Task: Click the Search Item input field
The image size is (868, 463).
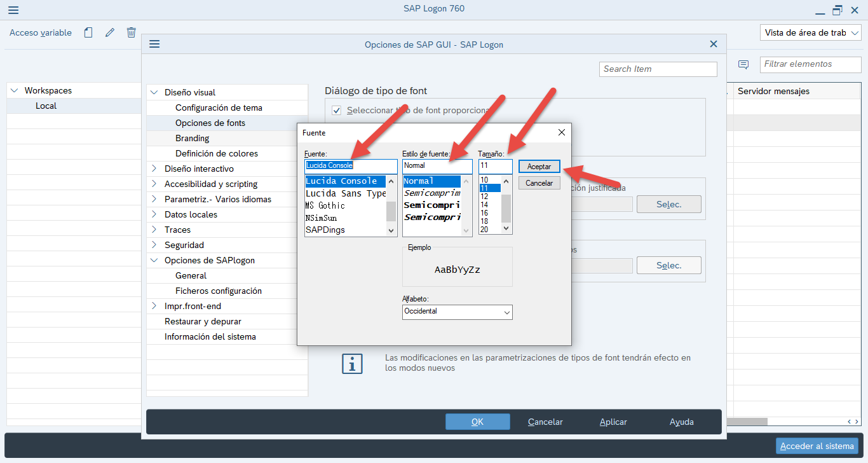Action: (x=658, y=69)
